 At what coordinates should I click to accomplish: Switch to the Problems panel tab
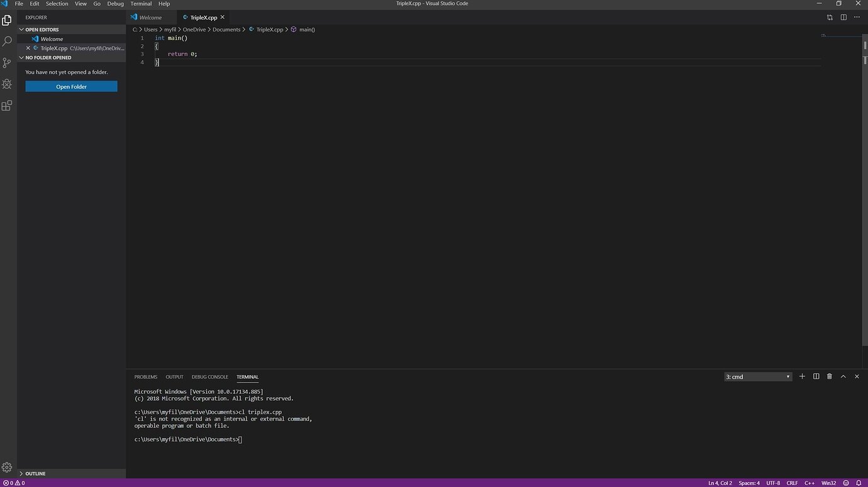(x=146, y=377)
